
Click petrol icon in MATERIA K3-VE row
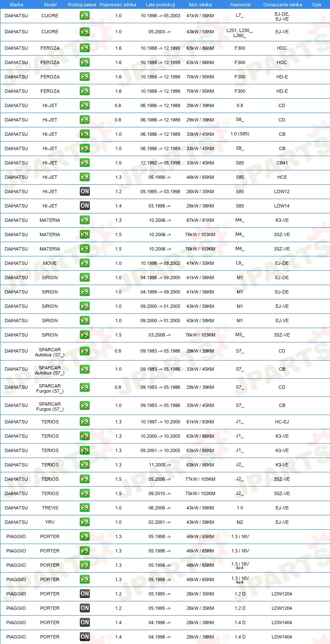[x=84, y=220]
